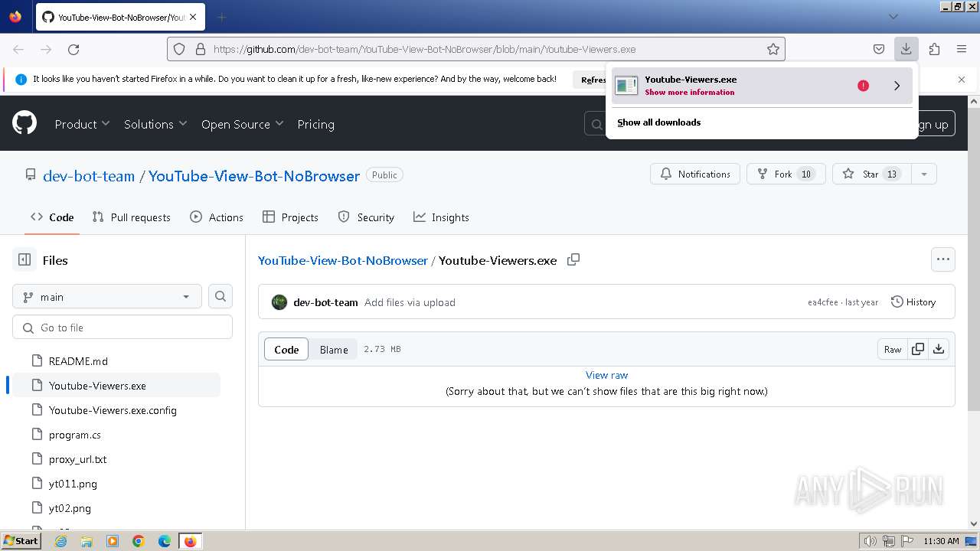Click the download warning red exclamation icon
The height and width of the screenshot is (551, 980).
click(863, 86)
